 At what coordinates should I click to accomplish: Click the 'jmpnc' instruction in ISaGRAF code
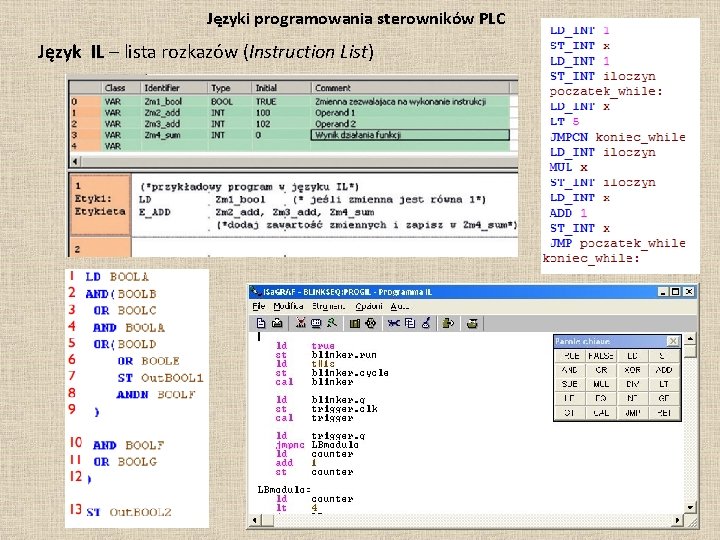point(290,444)
